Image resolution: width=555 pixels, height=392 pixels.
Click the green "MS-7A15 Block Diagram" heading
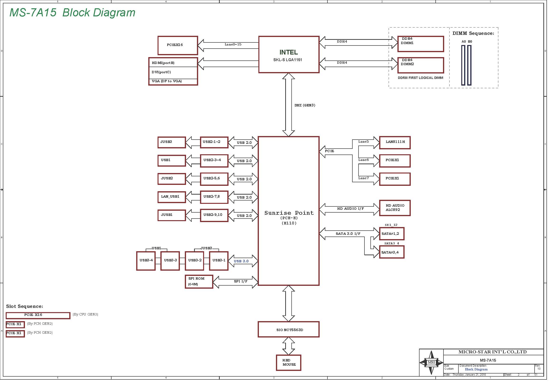click(72, 13)
